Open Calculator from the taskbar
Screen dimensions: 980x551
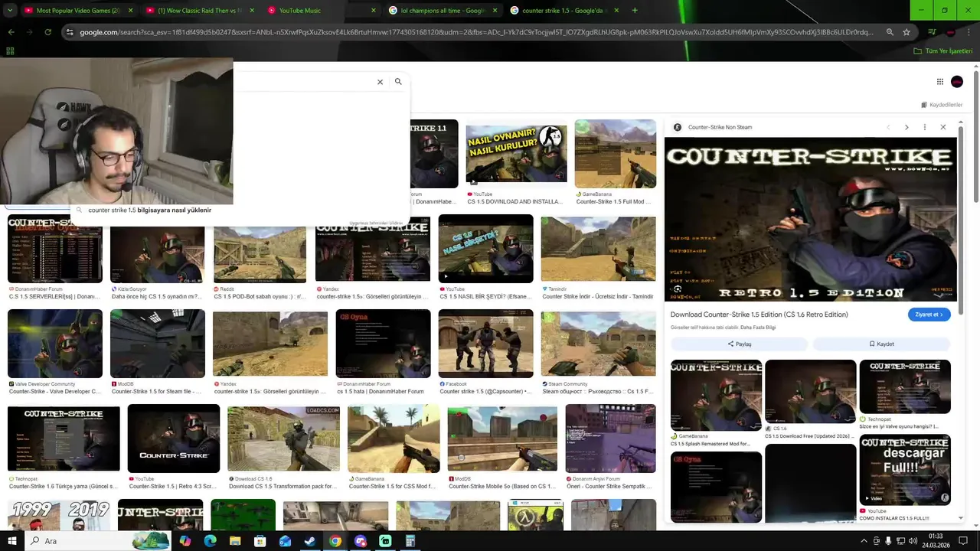point(410,541)
